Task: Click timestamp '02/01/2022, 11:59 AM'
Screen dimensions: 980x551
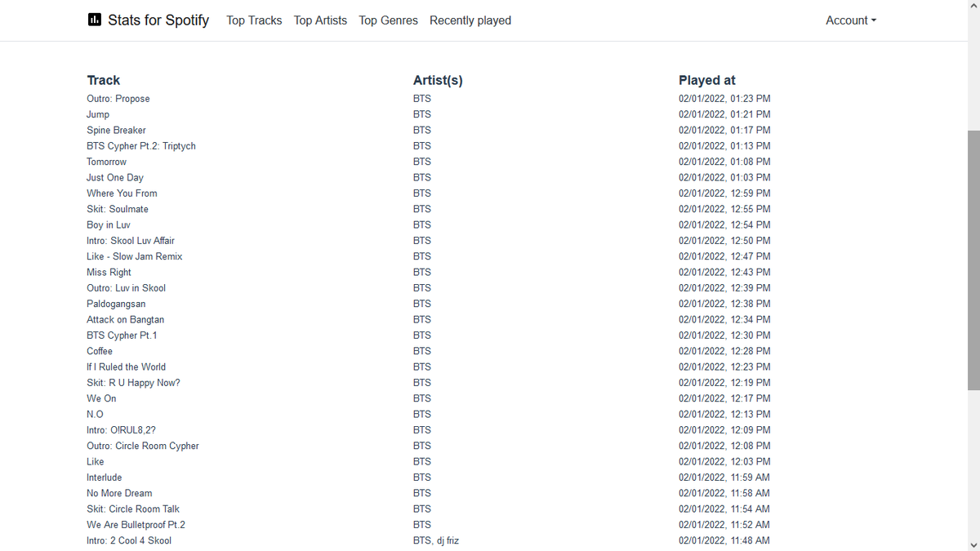Action: pyautogui.click(x=724, y=478)
